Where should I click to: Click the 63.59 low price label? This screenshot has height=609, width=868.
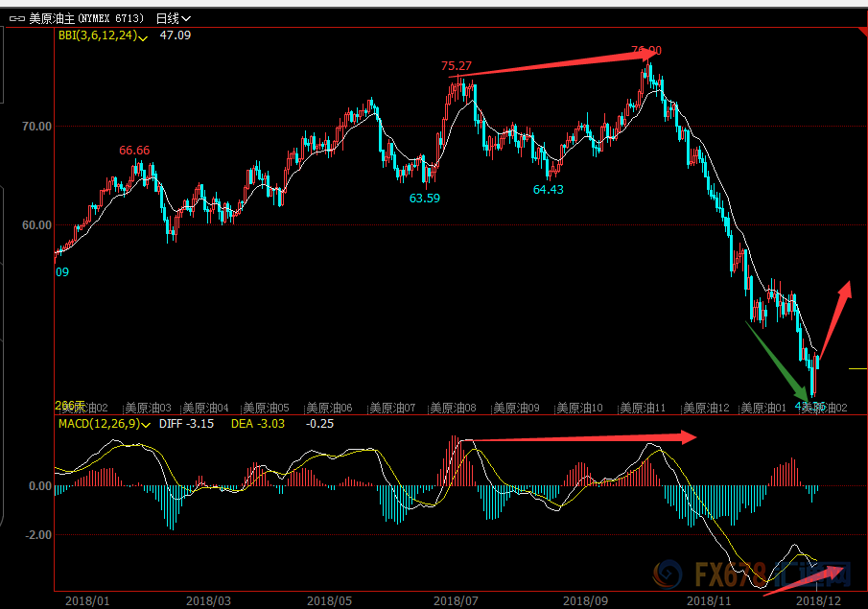(425, 199)
